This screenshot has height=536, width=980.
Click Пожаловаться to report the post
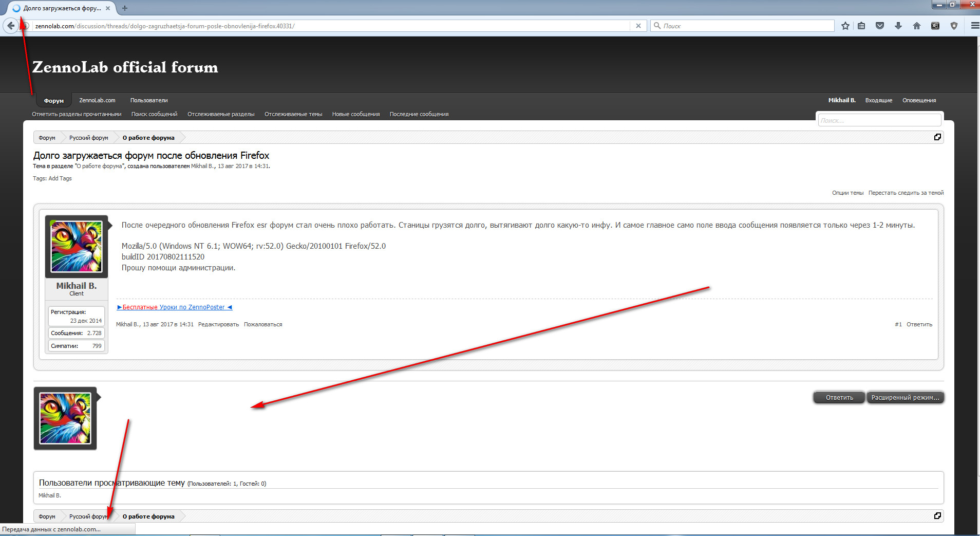[x=263, y=324]
